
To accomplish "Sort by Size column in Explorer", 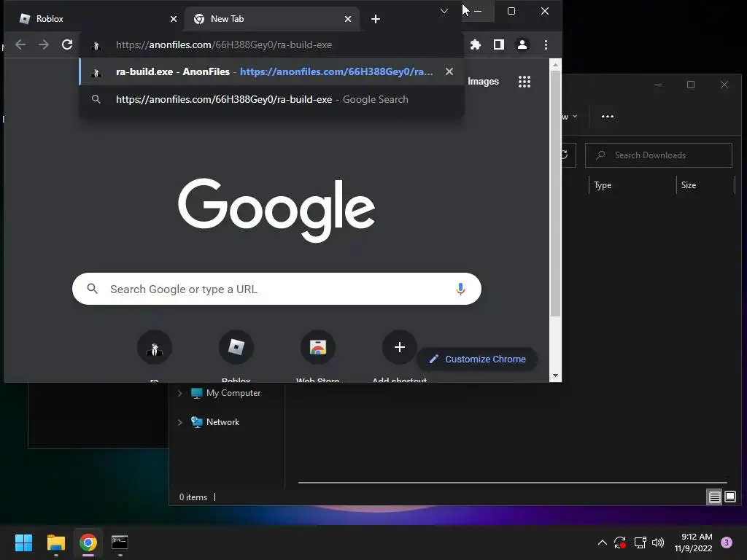I will pyautogui.click(x=689, y=185).
